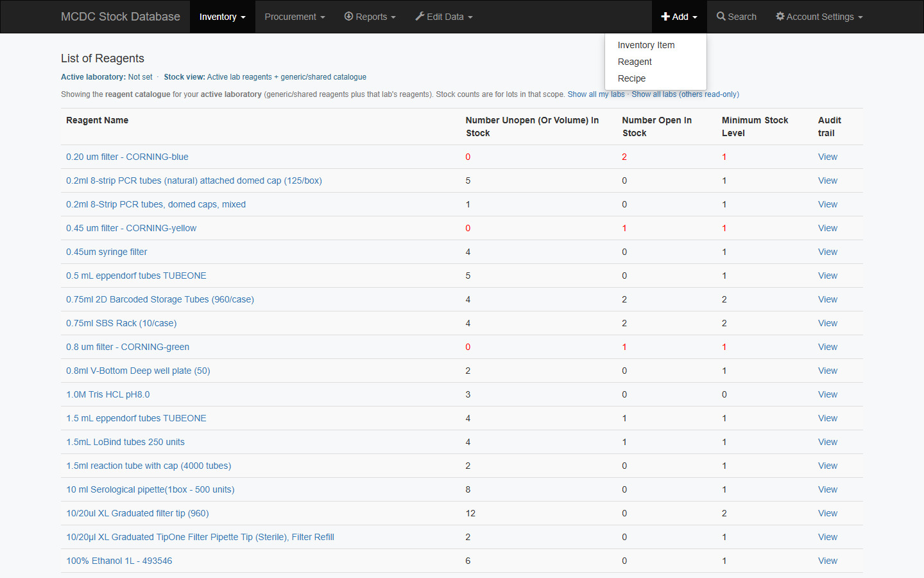The image size is (924, 578).
Task: Click the Account Settings gear icon
Action: coord(780,17)
